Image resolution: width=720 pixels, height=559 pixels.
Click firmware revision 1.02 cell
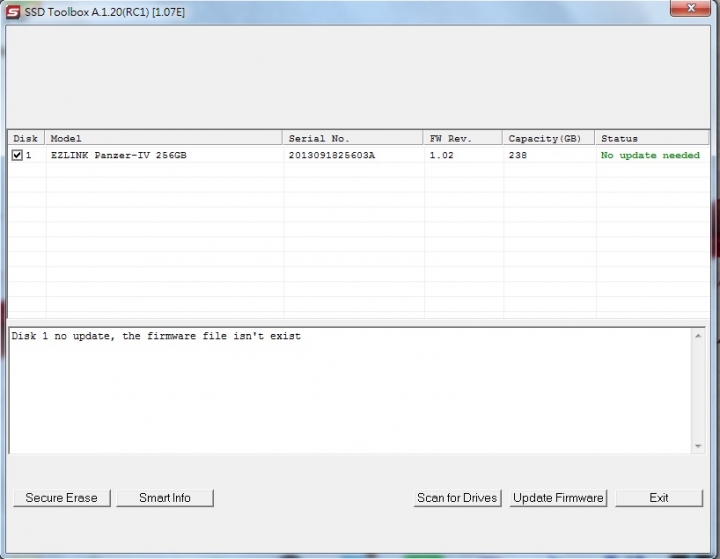pos(441,155)
